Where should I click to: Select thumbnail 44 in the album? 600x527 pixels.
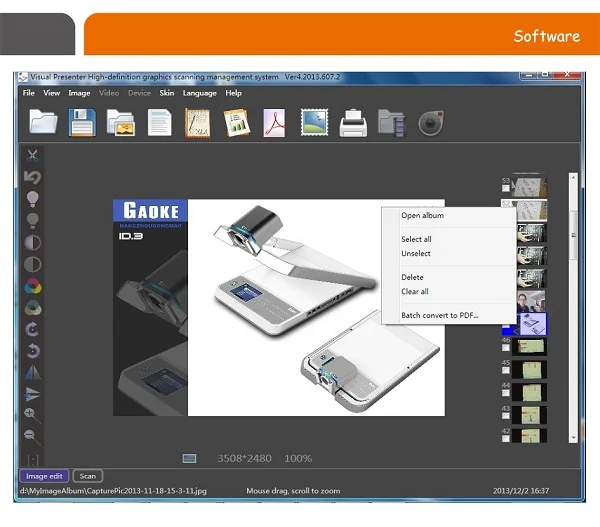pos(529,392)
